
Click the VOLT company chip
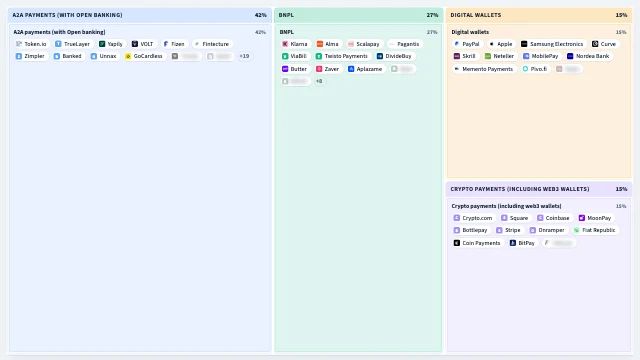[142, 44]
